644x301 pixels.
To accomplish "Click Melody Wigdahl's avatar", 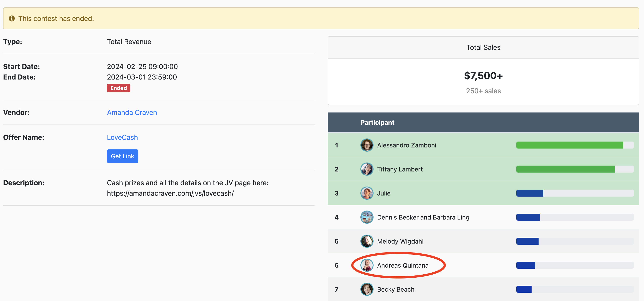I will click(x=367, y=241).
